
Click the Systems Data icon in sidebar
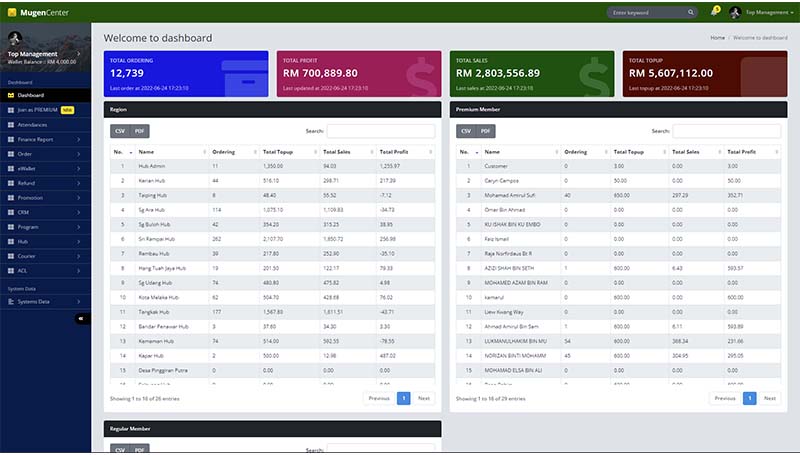click(10, 301)
